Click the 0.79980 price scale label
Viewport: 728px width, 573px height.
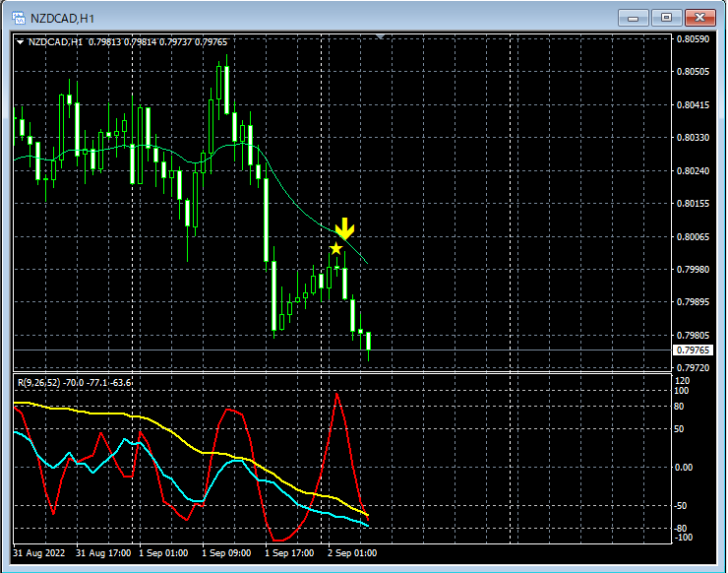693,270
